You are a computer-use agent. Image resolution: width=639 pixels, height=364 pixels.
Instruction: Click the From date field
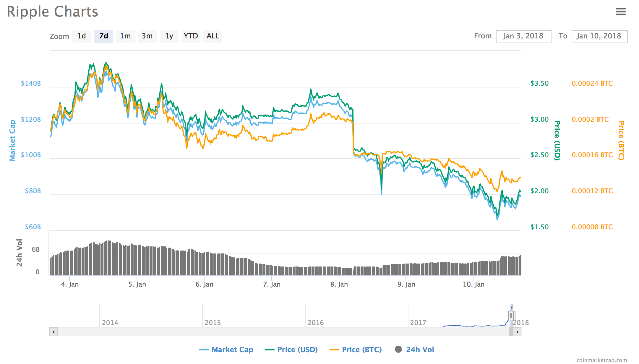(524, 36)
